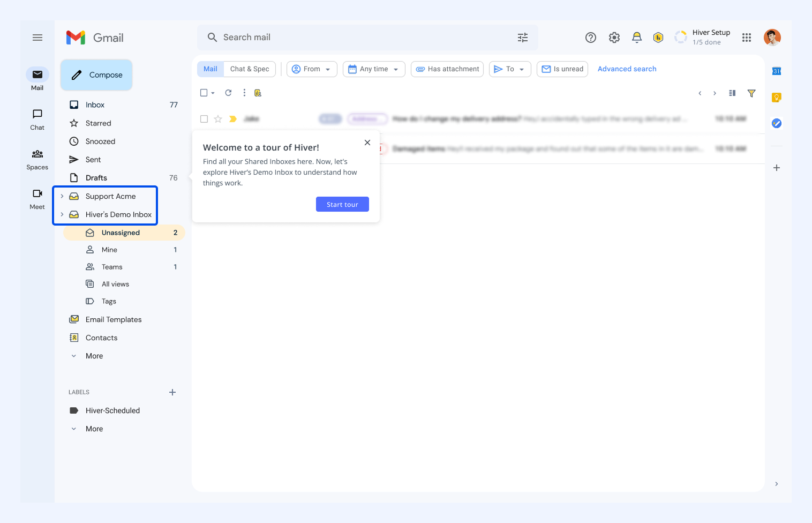This screenshot has height=523, width=812.
Task: Open the select-all dropdown arrow
Action: pos(213,93)
